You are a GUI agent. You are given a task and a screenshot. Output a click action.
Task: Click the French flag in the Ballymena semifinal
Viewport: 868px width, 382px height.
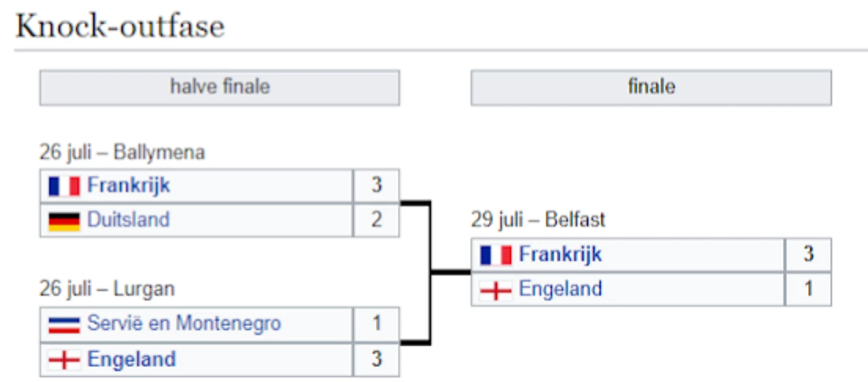(x=64, y=186)
